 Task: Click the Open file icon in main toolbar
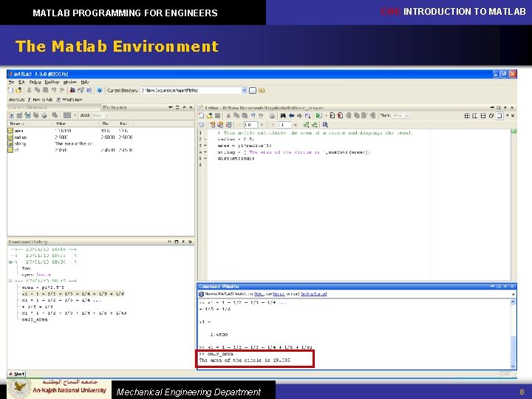[x=18, y=90]
